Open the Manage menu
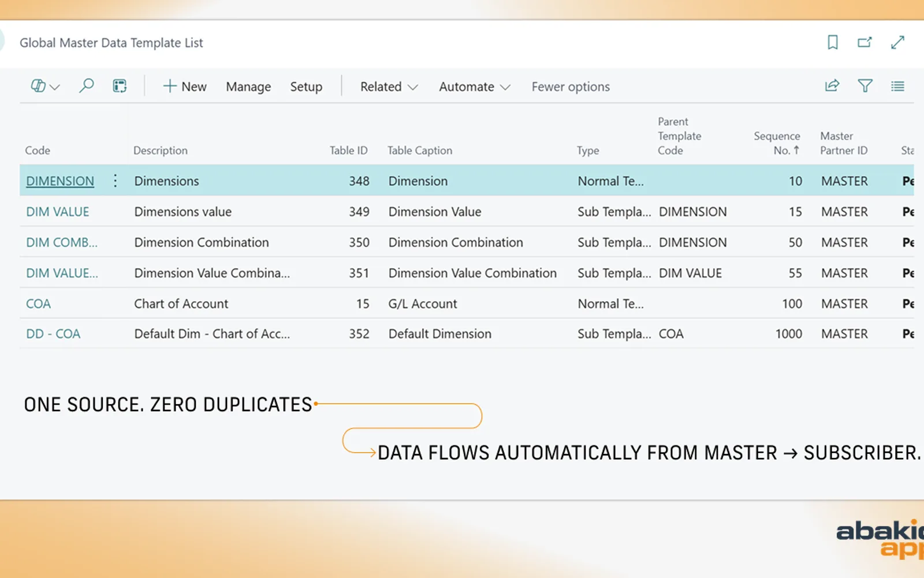This screenshot has height=578, width=924. (248, 87)
